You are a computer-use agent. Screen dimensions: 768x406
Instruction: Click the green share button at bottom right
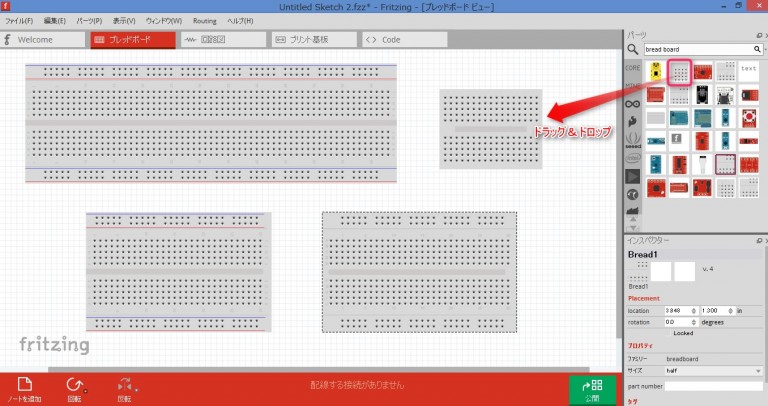pyautogui.click(x=594, y=388)
